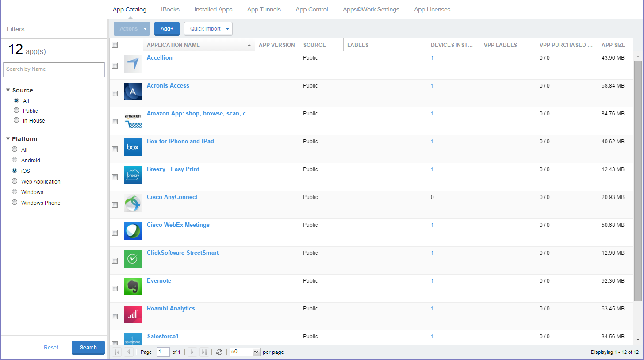644x360 pixels.
Task: Click the Cisco WebEx Meetings app icon
Action: click(133, 231)
